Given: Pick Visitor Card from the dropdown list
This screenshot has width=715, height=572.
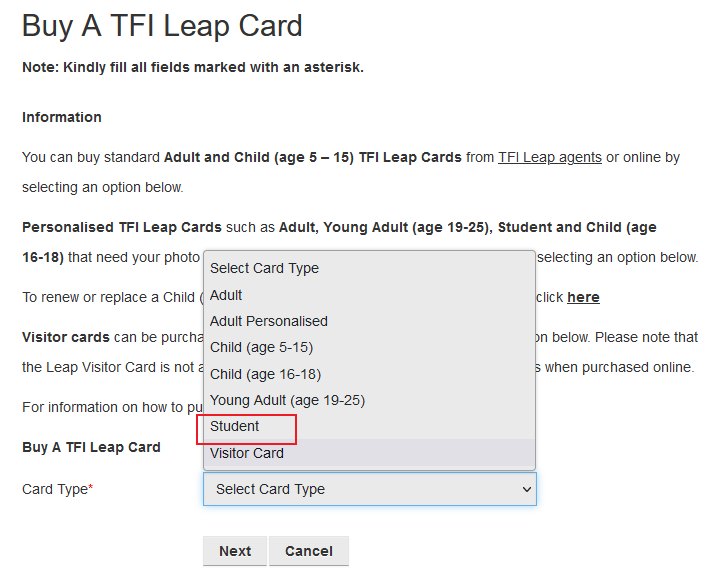Looking at the screenshot, I should pos(246,453).
